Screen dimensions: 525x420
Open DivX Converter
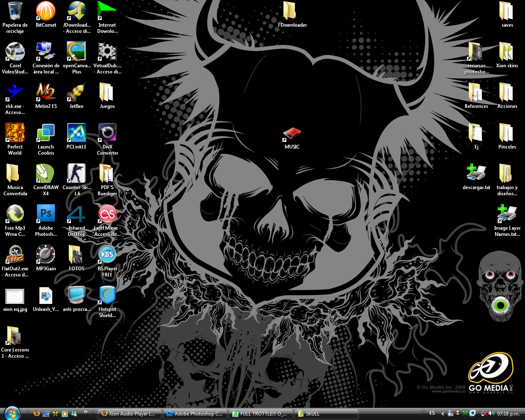point(107,133)
